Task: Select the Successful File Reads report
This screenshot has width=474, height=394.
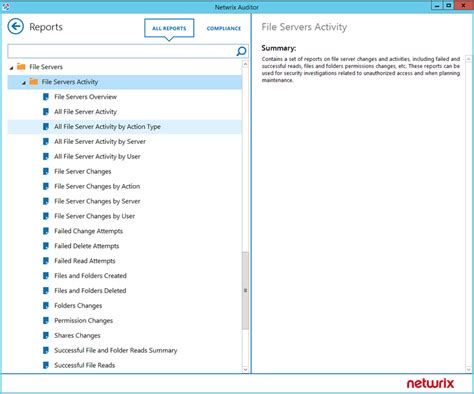Action: click(84, 365)
